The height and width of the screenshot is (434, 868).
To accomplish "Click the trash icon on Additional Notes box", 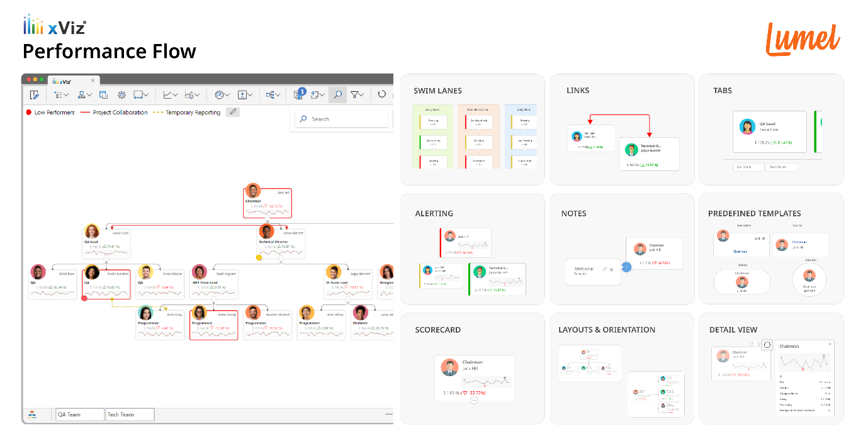I will (611, 269).
